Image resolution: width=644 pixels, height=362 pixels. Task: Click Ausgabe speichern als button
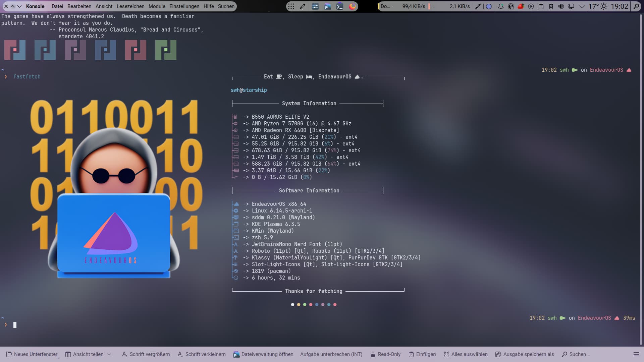(x=525, y=354)
